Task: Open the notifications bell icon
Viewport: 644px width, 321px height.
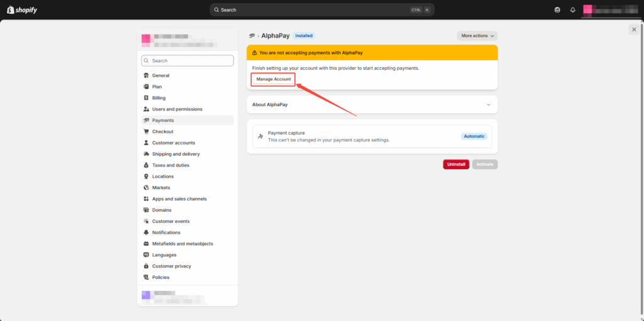Action: (x=572, y=10)
